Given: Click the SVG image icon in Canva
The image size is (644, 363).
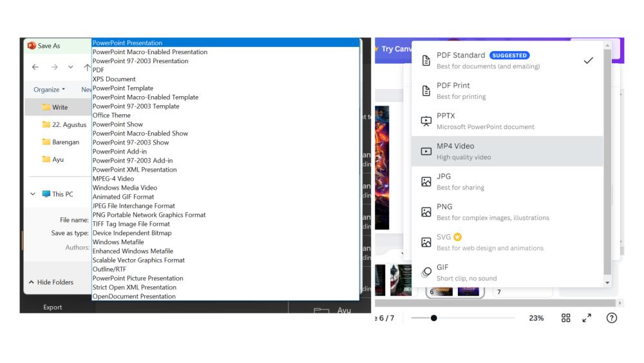Looking at the screenshot, I should pos(426,242).
